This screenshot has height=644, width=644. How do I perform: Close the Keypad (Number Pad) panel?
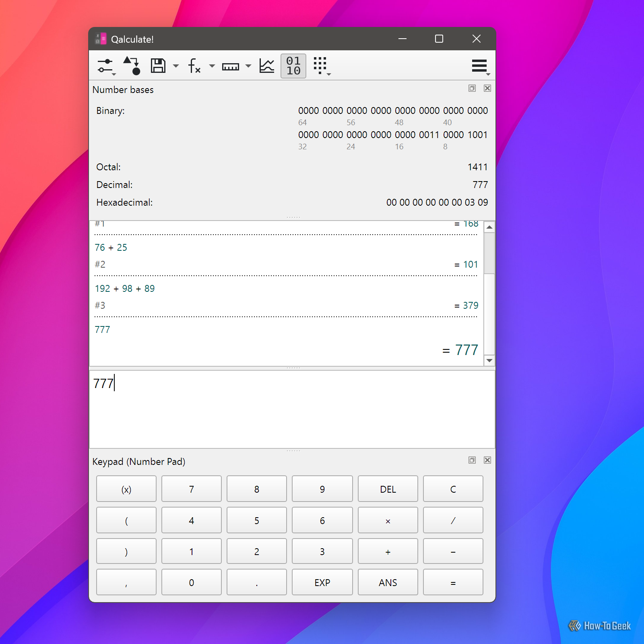(x=487, y=460)
